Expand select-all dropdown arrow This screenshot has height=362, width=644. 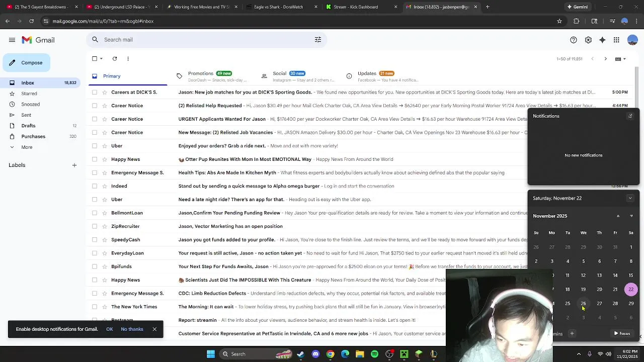pos(101,59)
